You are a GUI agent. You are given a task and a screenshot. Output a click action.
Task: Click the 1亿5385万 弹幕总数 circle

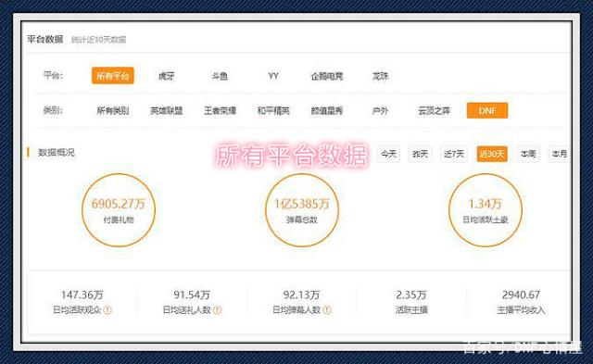[302, 210]
